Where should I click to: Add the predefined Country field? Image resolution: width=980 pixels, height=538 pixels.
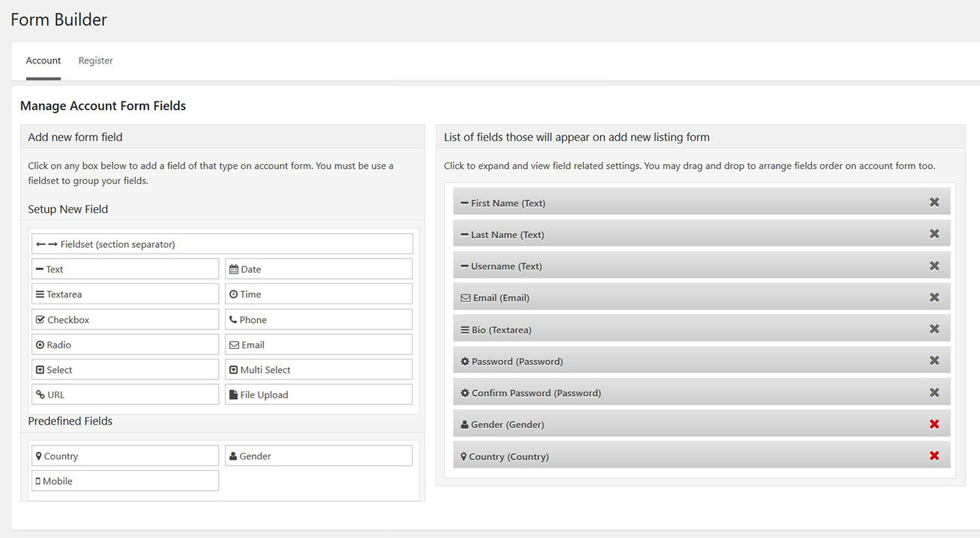click(125, 455)
